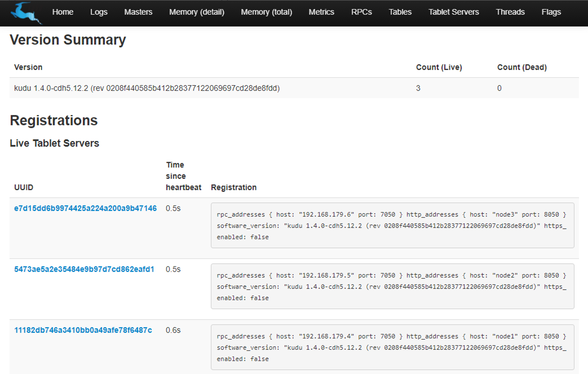Go to the Flags page
Viewport: 588px width, 374px height.
(x=551, y=12)
